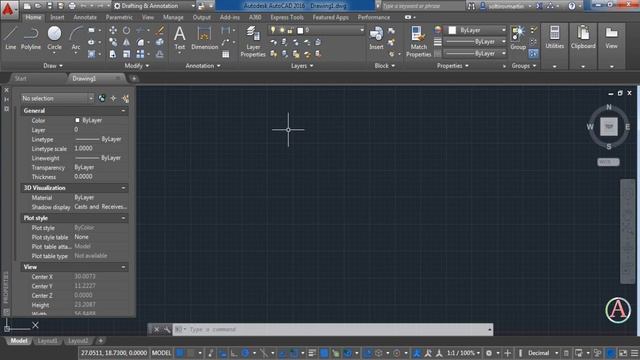Open the Express Tools tab

(x=287, y=17)
